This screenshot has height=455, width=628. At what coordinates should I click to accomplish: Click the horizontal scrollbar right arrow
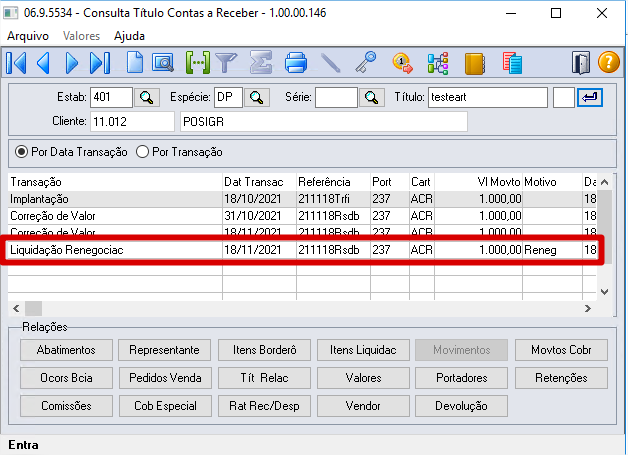pos(588,308)
